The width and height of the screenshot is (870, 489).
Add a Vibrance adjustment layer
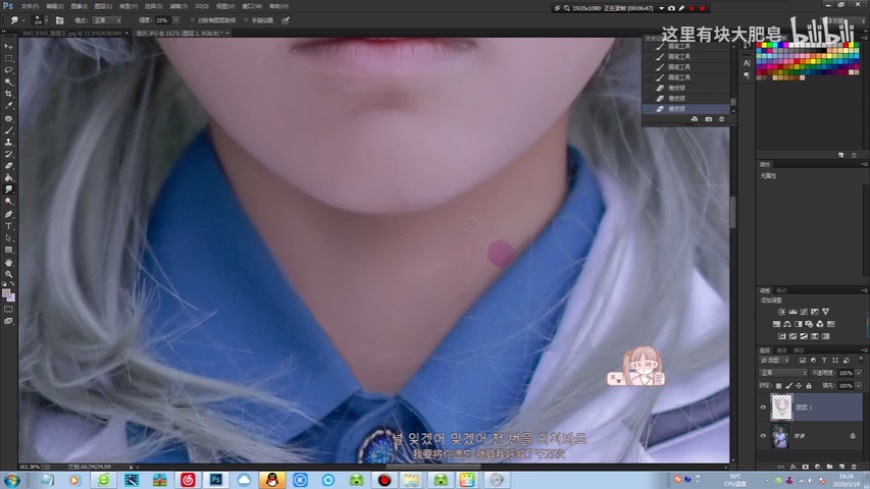(x=826, y=312)
